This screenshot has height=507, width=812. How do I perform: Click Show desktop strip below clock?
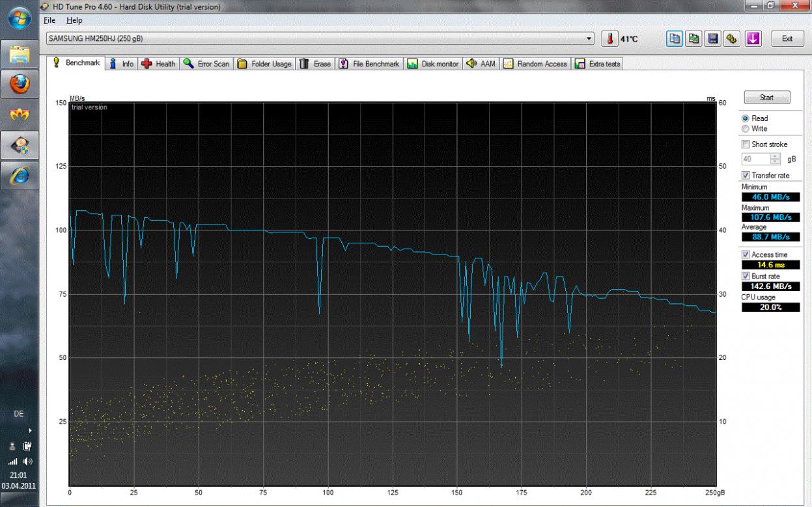(19, 499)
